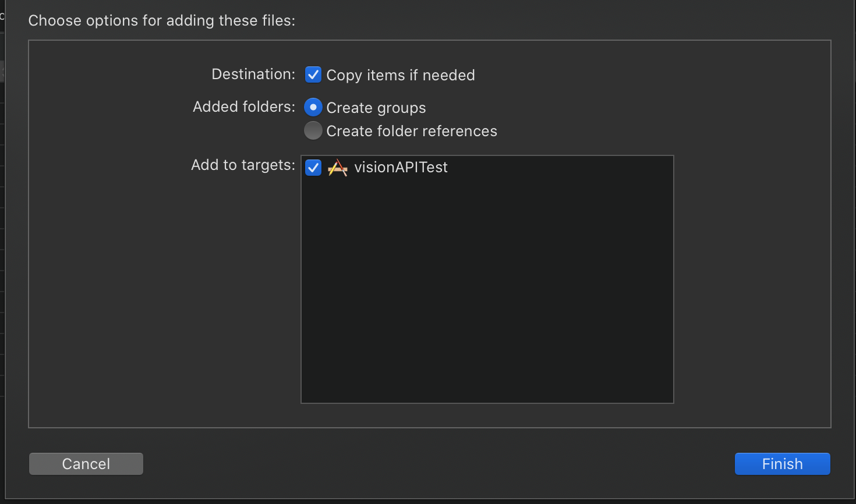The image size is (856, 504).
Task: Click the visionAPITest Xcode app target icon
Action: point(337,168)
